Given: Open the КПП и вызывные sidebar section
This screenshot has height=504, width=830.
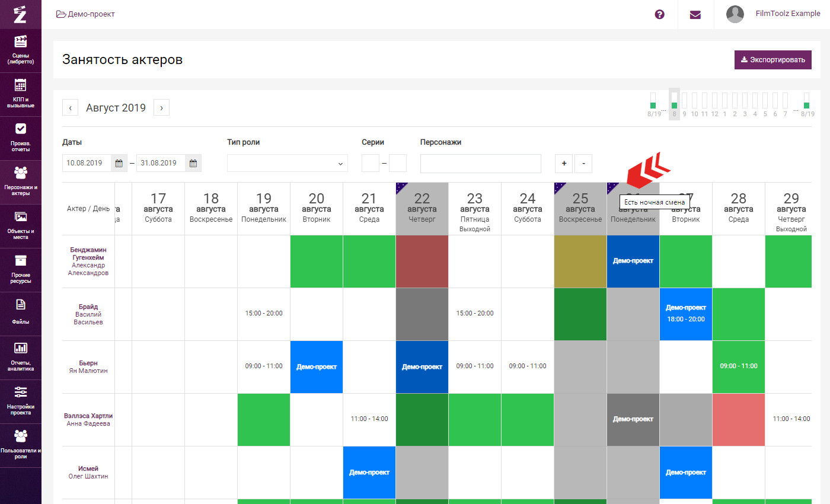Looking at the screenshot, I should point(21,94).
